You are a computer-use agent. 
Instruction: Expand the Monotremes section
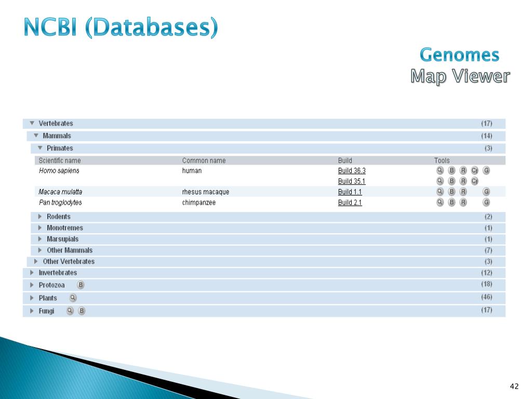(x=39, y=228)
